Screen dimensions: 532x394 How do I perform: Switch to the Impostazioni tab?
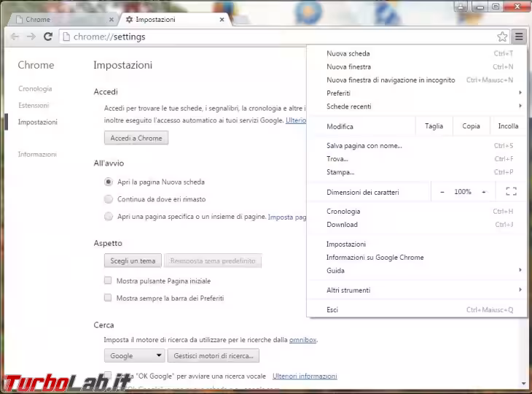(x=175, y=20)
